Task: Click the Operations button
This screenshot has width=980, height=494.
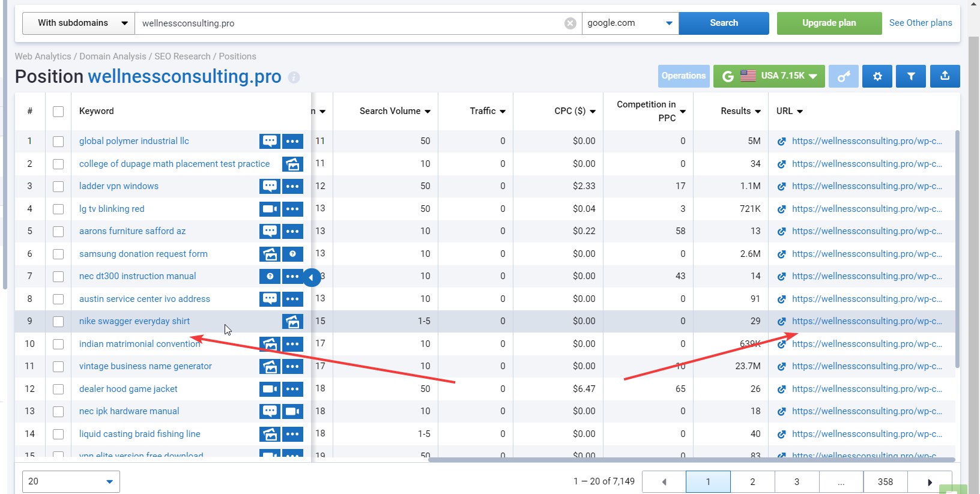Action: (x=683, y=76)
